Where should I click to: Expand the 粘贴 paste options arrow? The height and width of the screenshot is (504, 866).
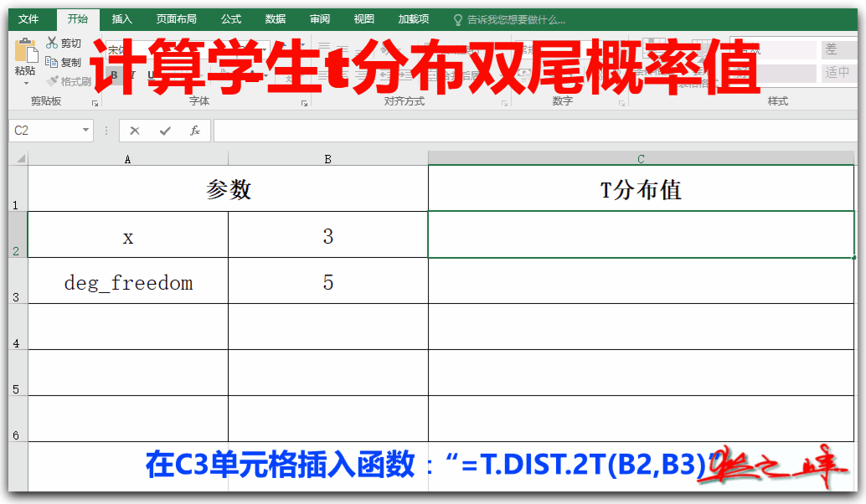pos(25,84)
